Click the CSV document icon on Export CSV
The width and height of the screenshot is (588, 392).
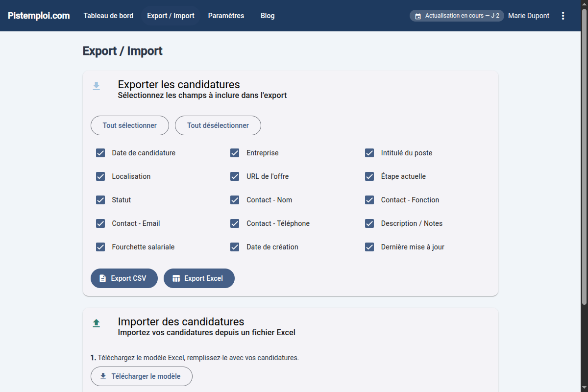(x=103, y=278)
